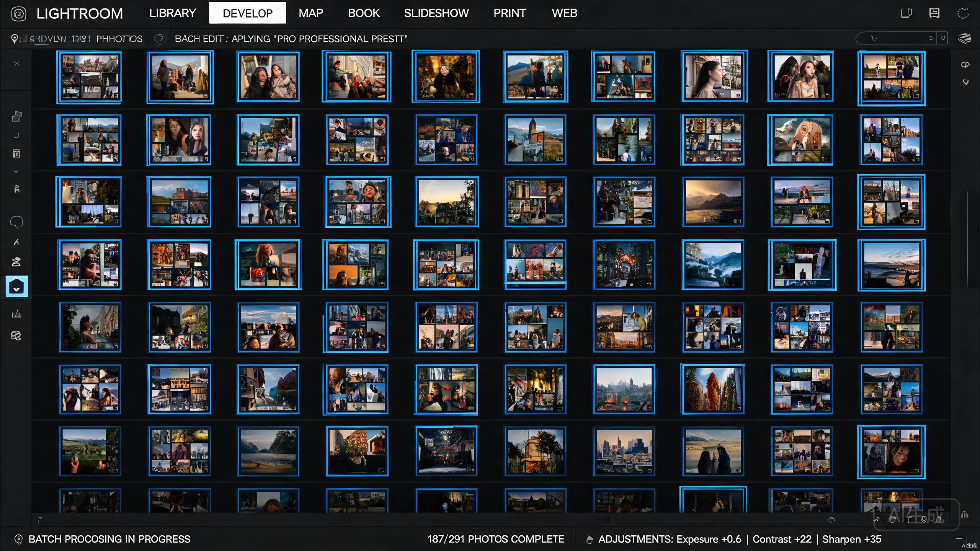Select the two silhouettes on beach thumbnail

pos(713,452)
